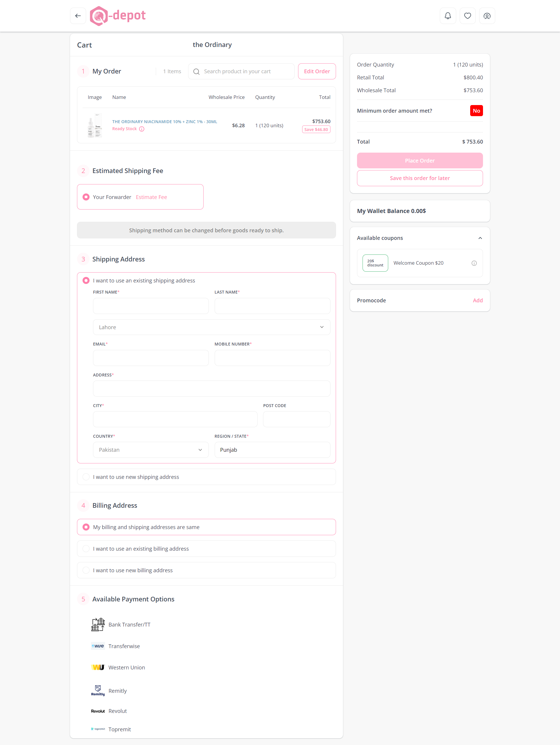Select the Revolut logo icon
This screenshot has width=560, height=745.
point(98,711)
